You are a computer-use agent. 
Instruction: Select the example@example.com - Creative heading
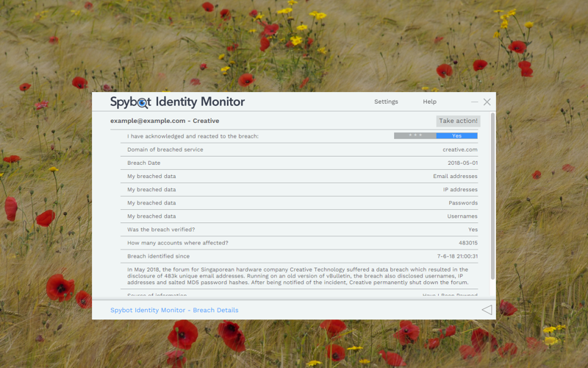(165, 121)
